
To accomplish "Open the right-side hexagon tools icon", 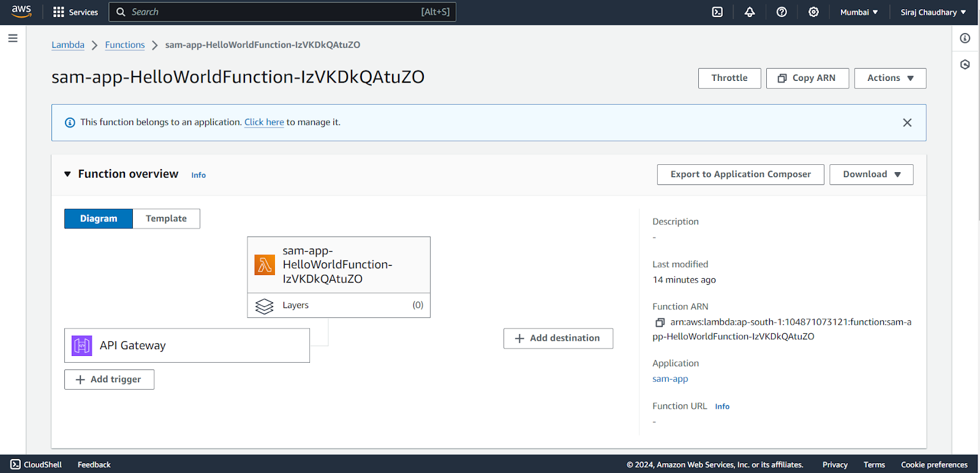I will coord(965,64).
